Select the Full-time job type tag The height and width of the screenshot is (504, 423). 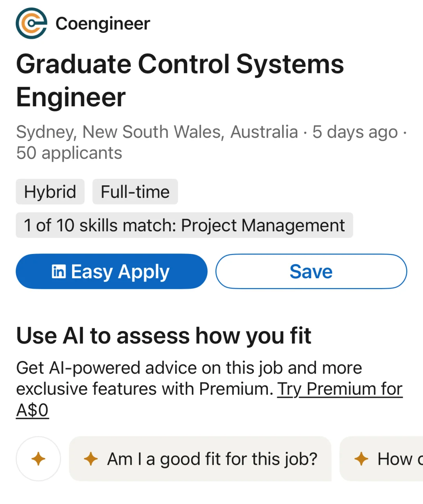click(x=135, y=192)
